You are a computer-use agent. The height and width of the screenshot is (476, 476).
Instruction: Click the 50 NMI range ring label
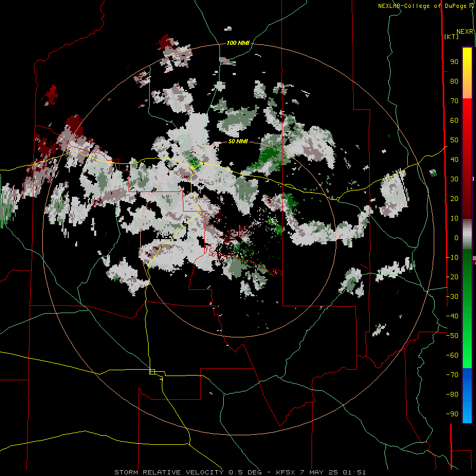pos(238,141)
